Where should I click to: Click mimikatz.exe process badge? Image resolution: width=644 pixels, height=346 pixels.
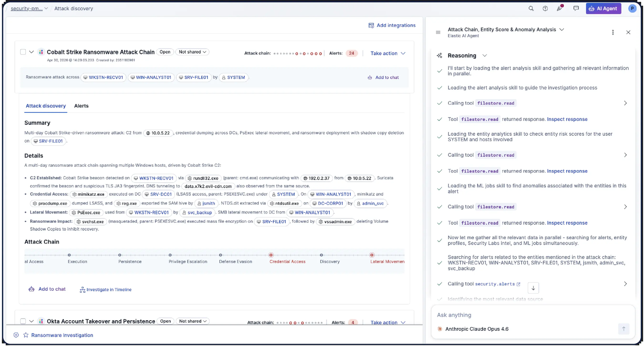pos(89,194)
